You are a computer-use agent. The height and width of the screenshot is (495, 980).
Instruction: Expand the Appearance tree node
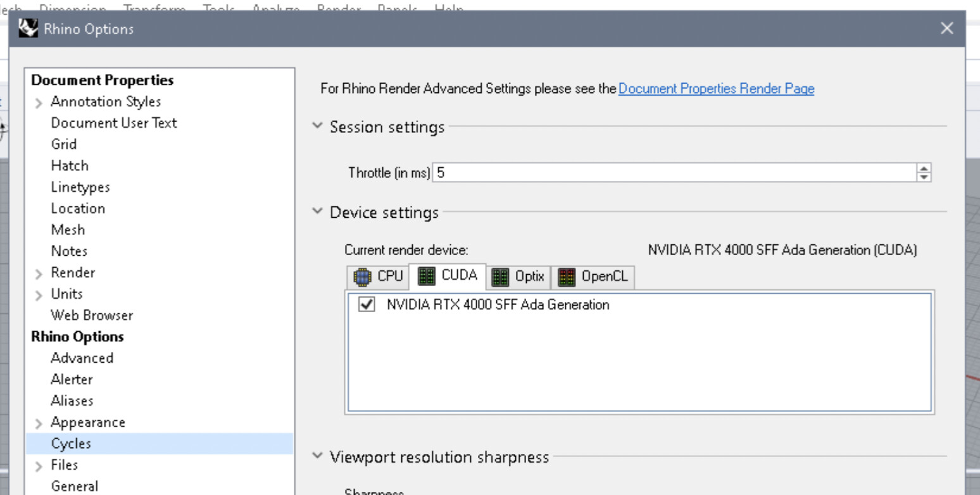pyautogui.click(x=39, y=423)
